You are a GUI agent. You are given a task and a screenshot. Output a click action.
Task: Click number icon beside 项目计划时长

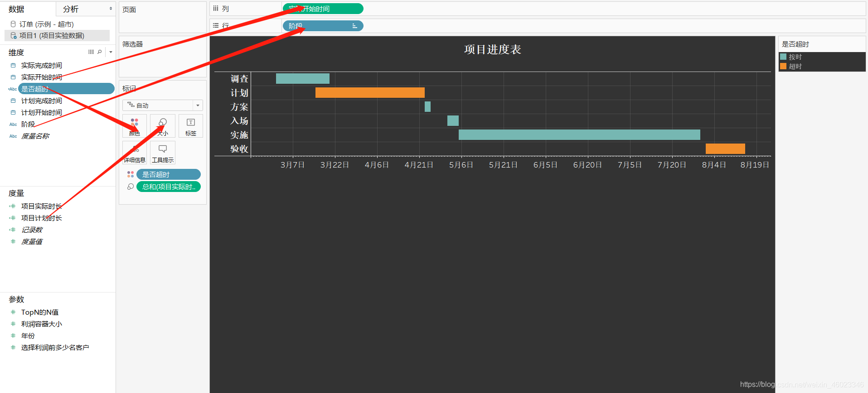[13, 218]
